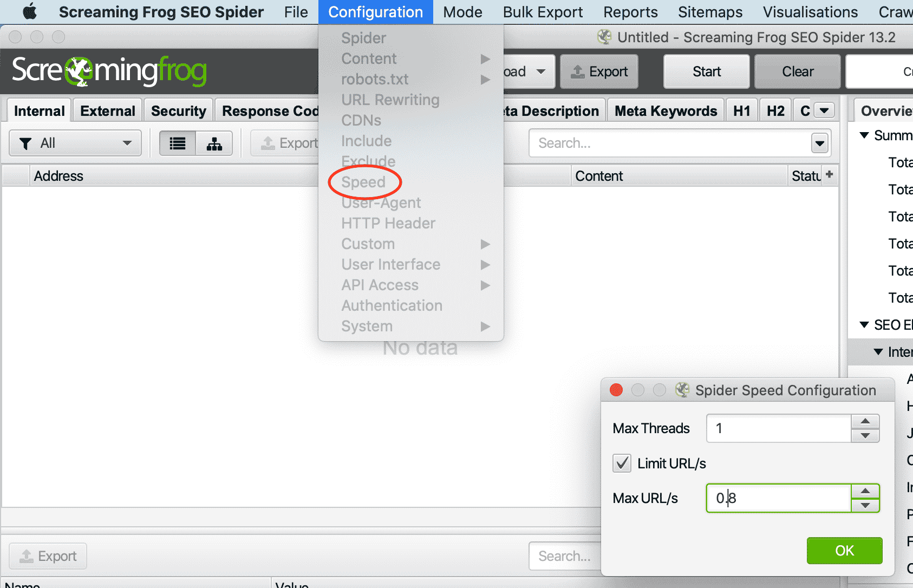Screen dimensions: 913x588
Task: Switch to the Meta Description tab
Action: point(553,110)
